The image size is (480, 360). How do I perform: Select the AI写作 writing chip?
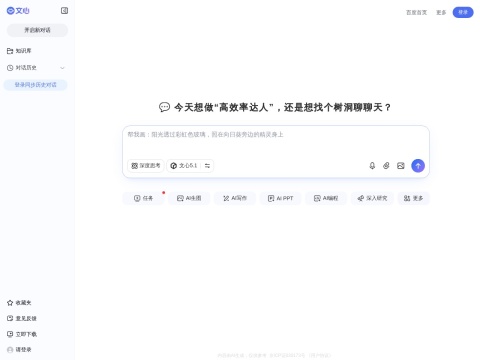[235, 198]
